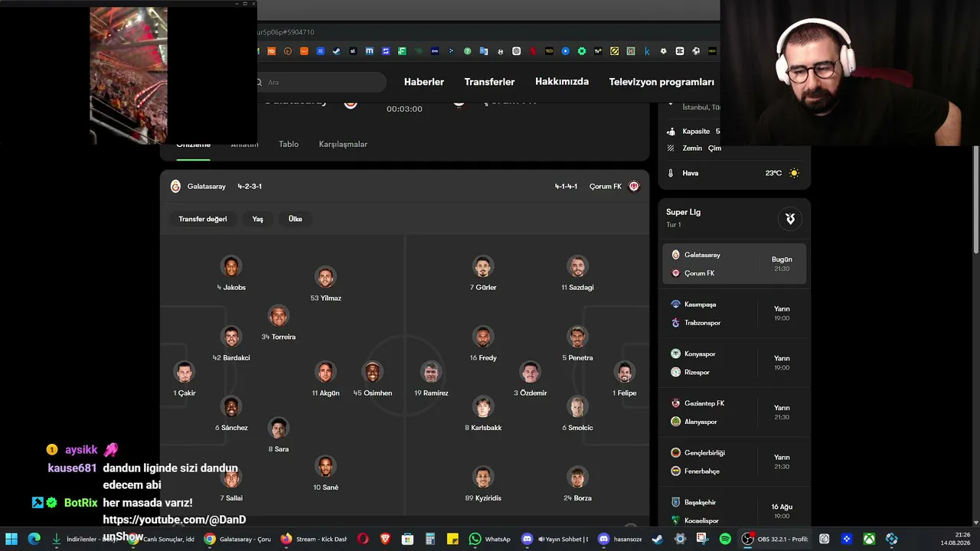Click the Ara search field
The image size is (980, 551).
click(x=322, y=82)
